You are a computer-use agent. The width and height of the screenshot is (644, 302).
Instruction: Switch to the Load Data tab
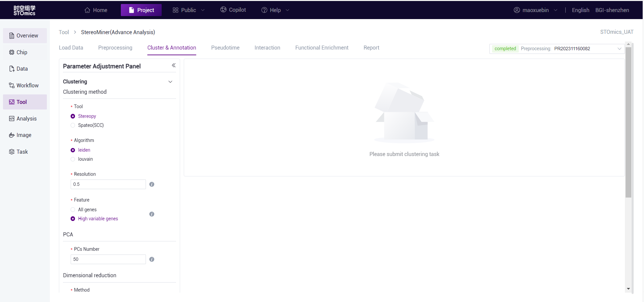(71, 48)
